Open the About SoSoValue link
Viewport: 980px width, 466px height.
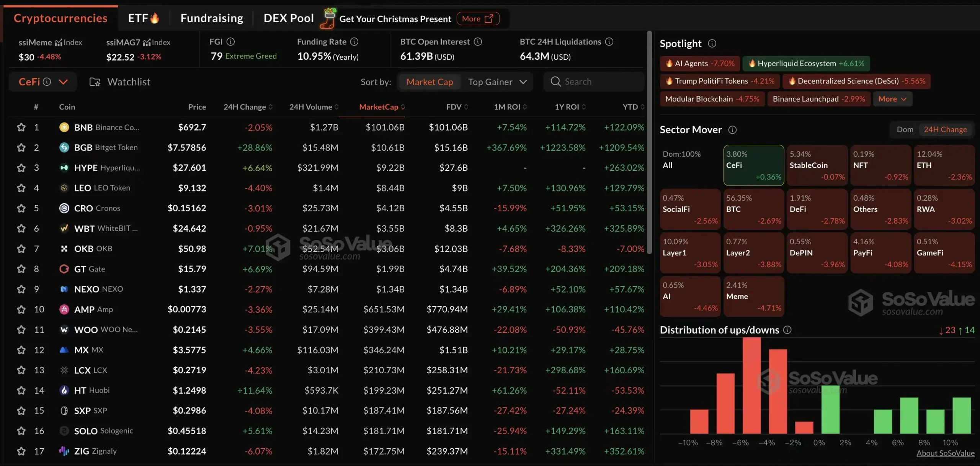coord(945,453)
